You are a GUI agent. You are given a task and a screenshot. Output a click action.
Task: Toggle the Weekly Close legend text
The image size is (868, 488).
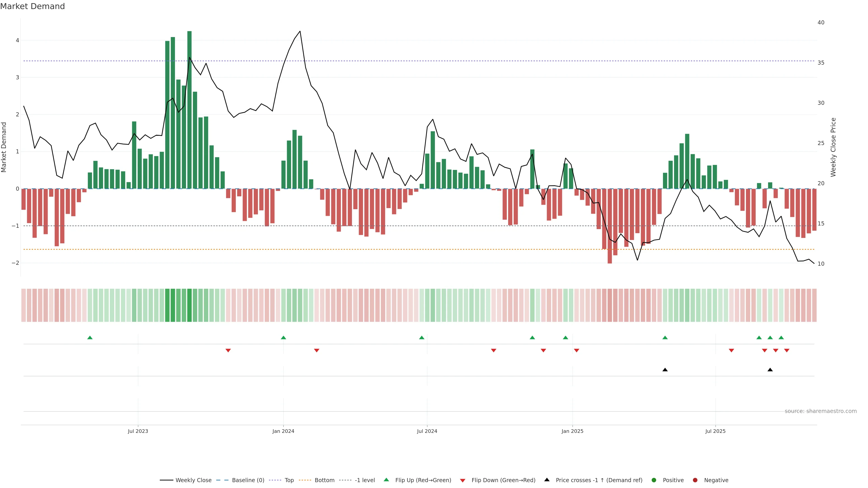(x=193, y=480)
